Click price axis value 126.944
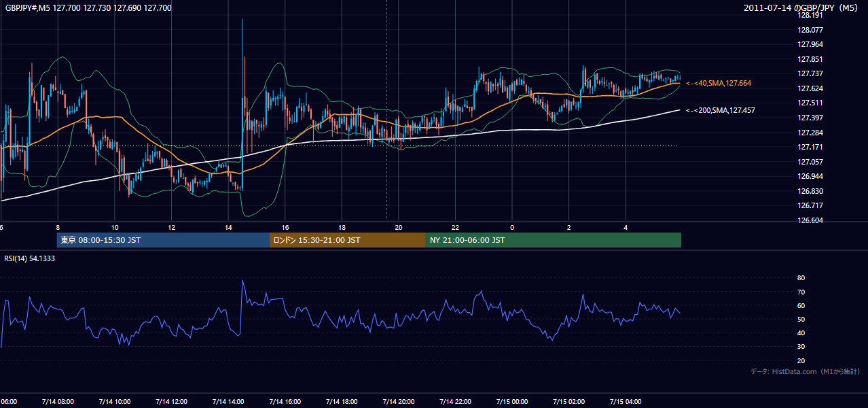Image resolution: width=868 pixels, height=408 pixels. click(810, 177)
